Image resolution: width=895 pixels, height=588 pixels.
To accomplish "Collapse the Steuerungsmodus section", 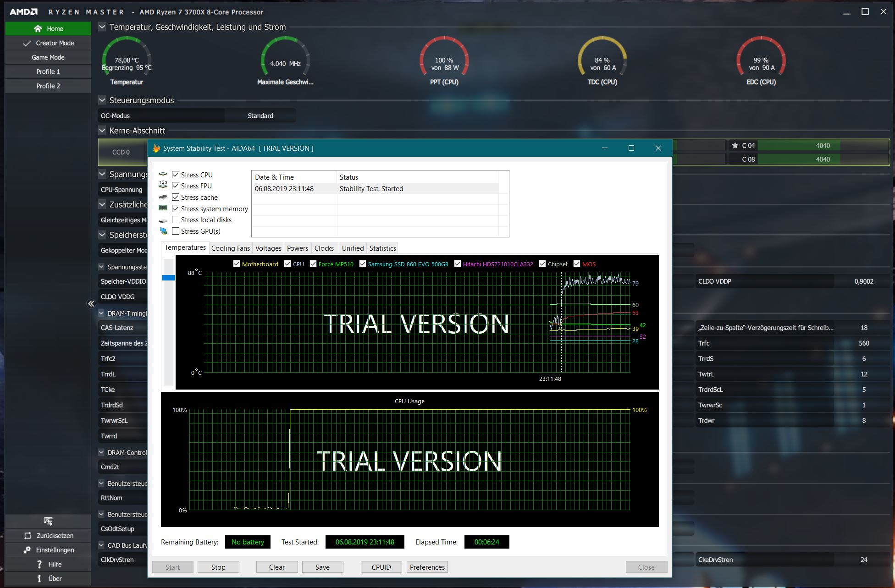I will pos(102,100).
